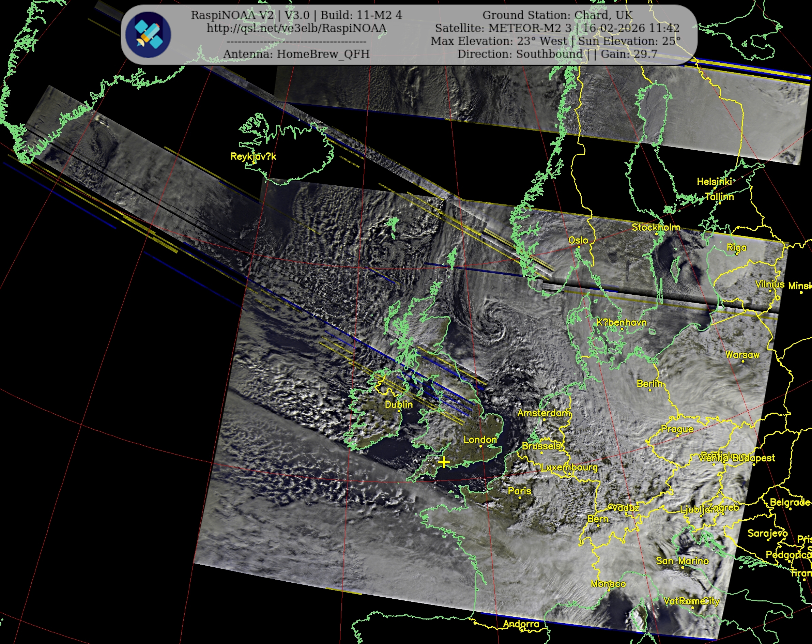Image resolution: width=812 pixels, height=644 pixels.
Task: Click the Dublin city label
Action: [398, 404]
